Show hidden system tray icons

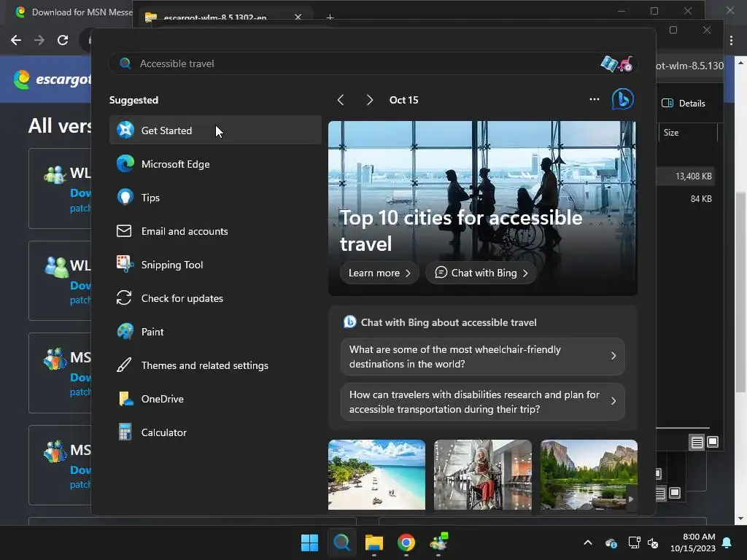coord(588,542)
